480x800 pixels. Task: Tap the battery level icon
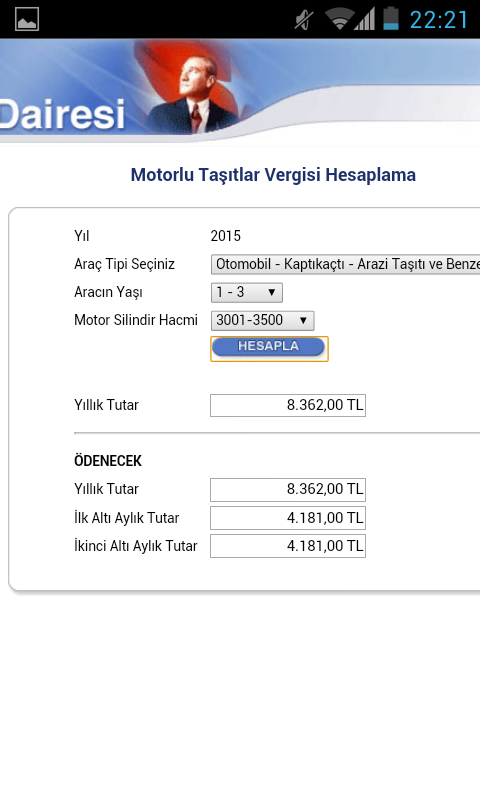391,18
